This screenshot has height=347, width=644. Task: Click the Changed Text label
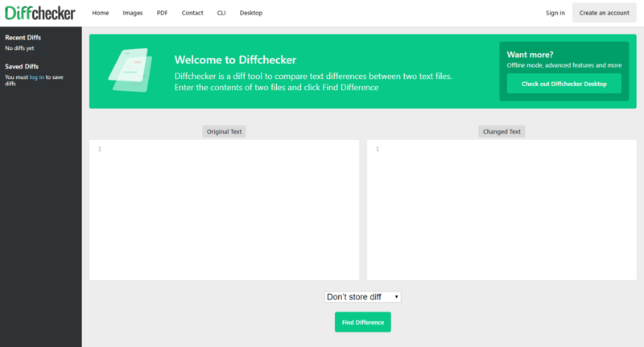[x=502, y=131]
